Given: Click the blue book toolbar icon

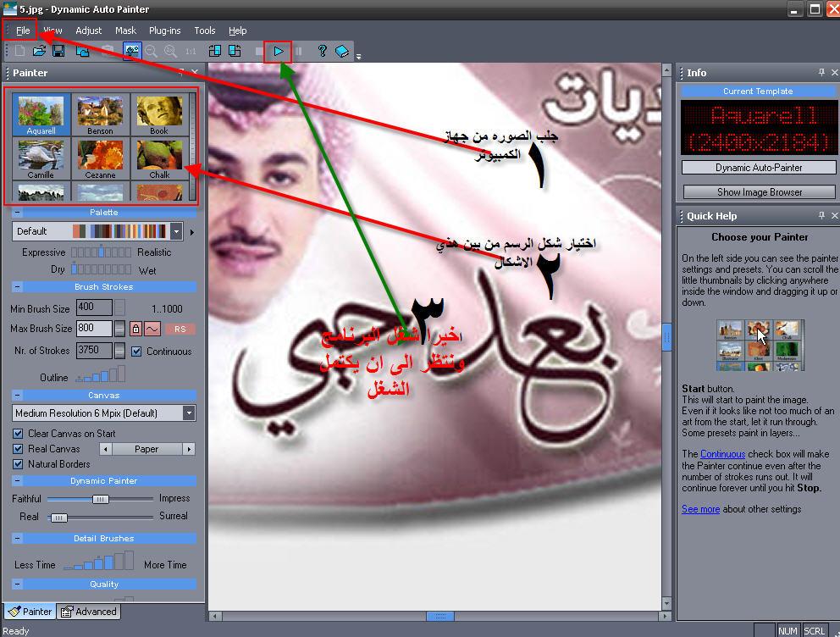Looking at the screenshot, I should pyautogui.click(x=341, y=52).
